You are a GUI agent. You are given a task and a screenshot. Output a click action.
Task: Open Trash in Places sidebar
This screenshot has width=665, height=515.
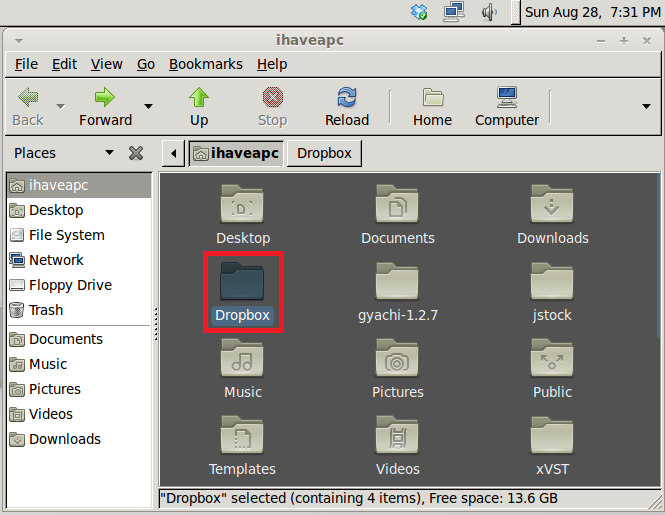click(79, 310)
